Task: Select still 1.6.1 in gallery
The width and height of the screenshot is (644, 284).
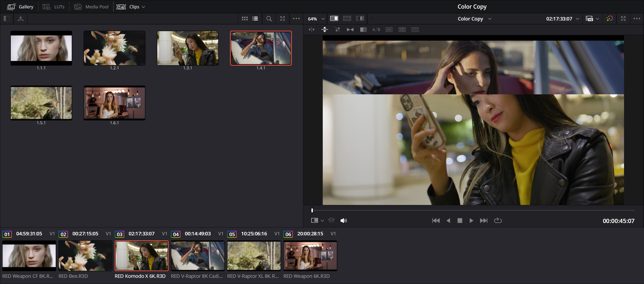Action: click(x=114, y=103)
